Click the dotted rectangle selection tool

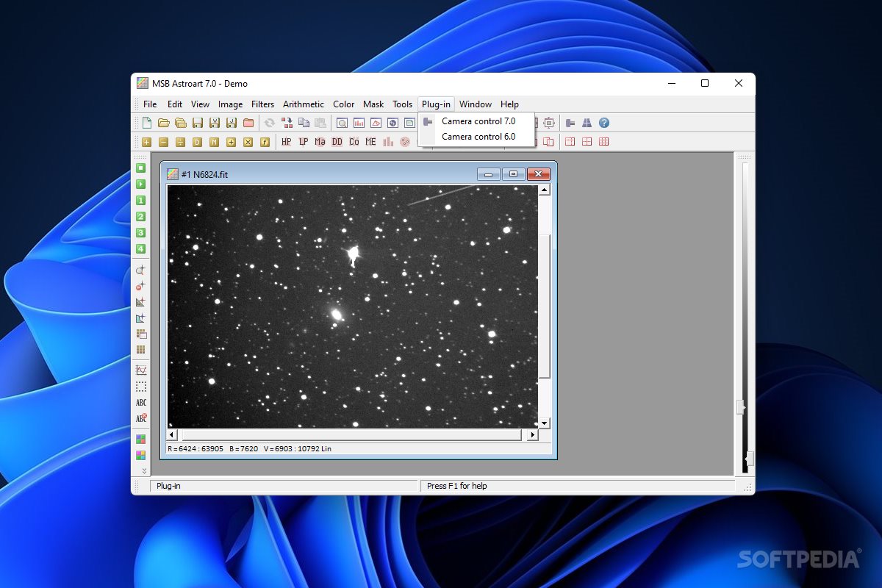140,387
